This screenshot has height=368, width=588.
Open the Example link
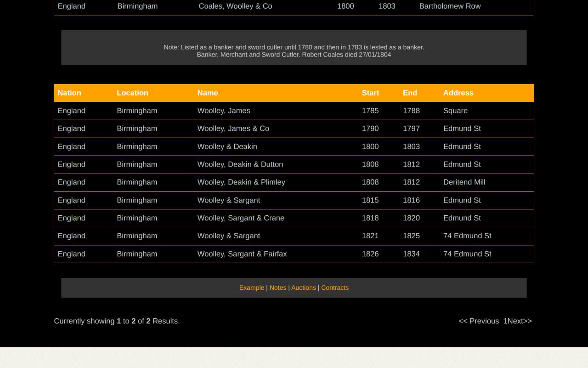[252, 287]
